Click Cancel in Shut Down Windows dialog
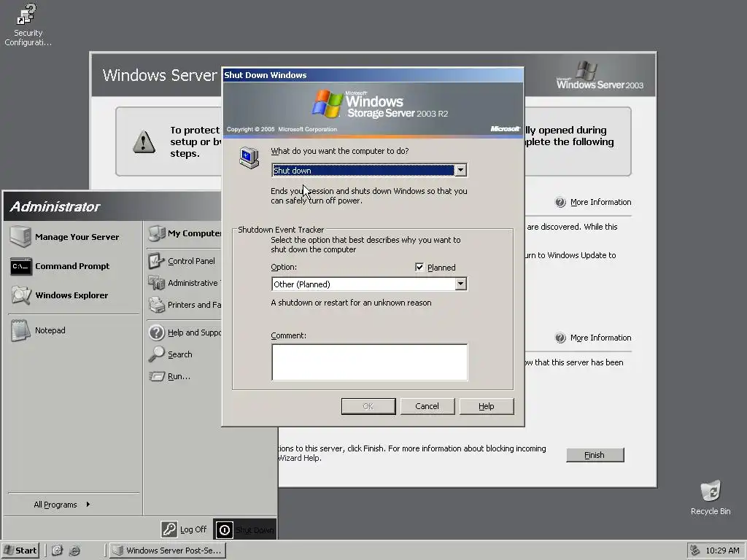 427,406
